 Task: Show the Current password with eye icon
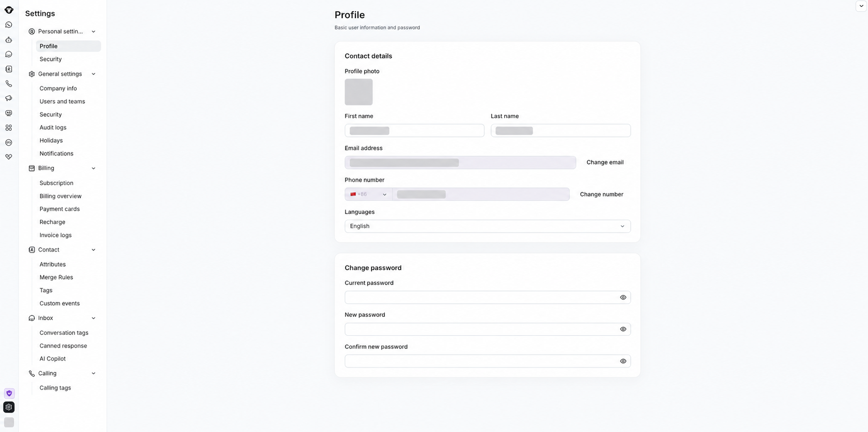click(623, 297)
